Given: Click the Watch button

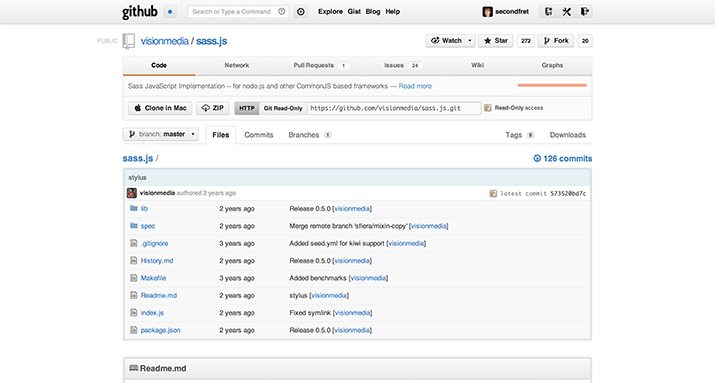Looking at the screenshot, I should point(446,41).
